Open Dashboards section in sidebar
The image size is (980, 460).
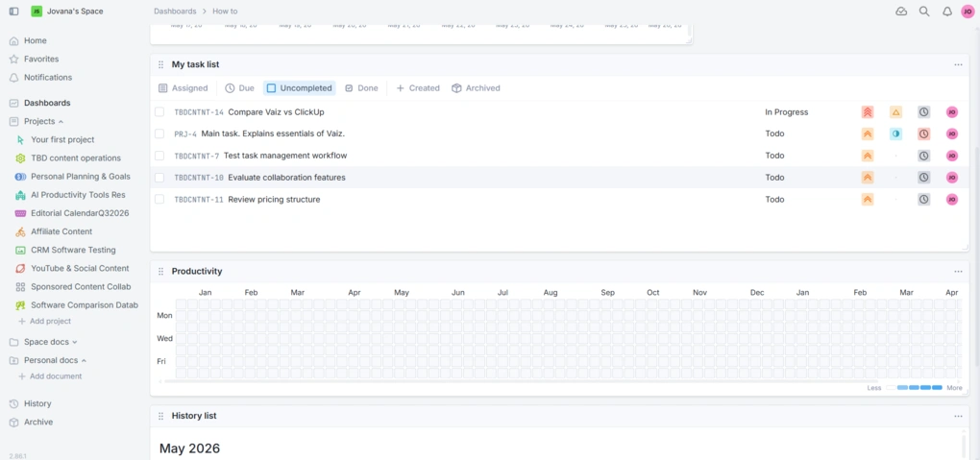coord(47,103)
